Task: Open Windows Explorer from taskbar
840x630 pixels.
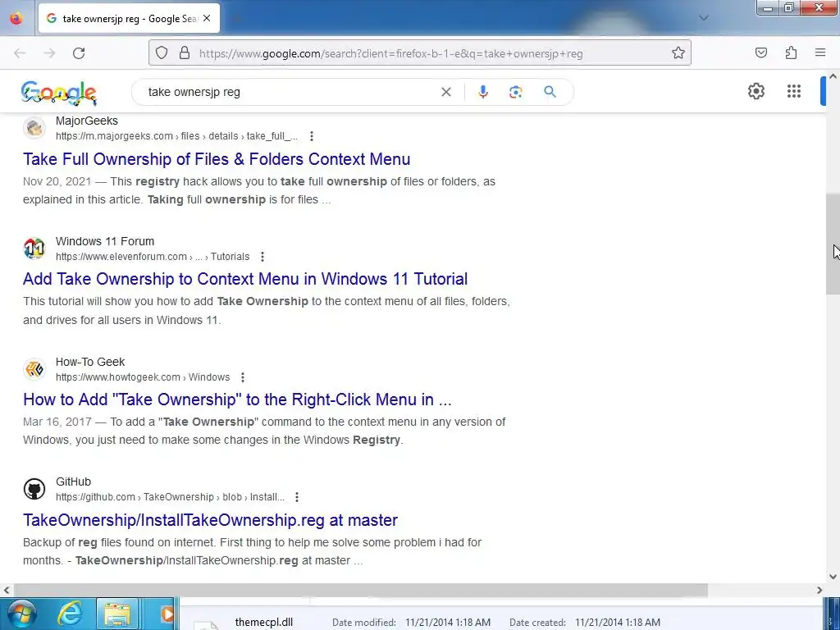Action: coord(117,614)
